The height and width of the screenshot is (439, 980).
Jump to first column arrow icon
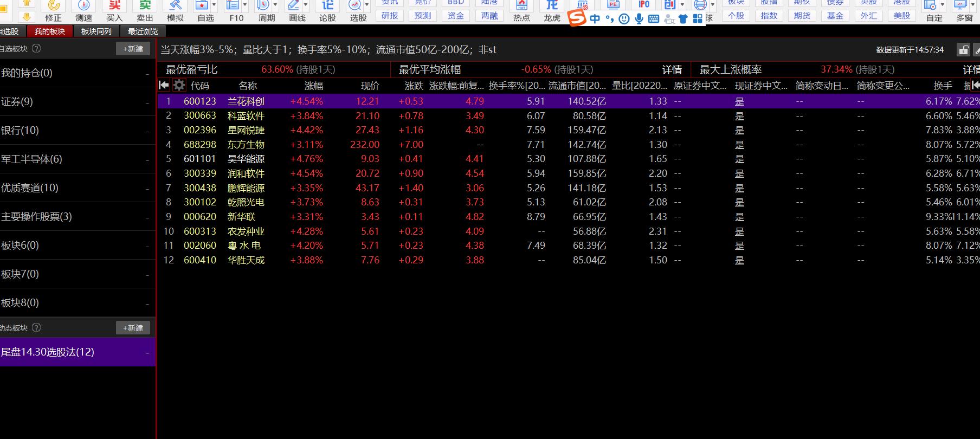[x=164, y=85]
